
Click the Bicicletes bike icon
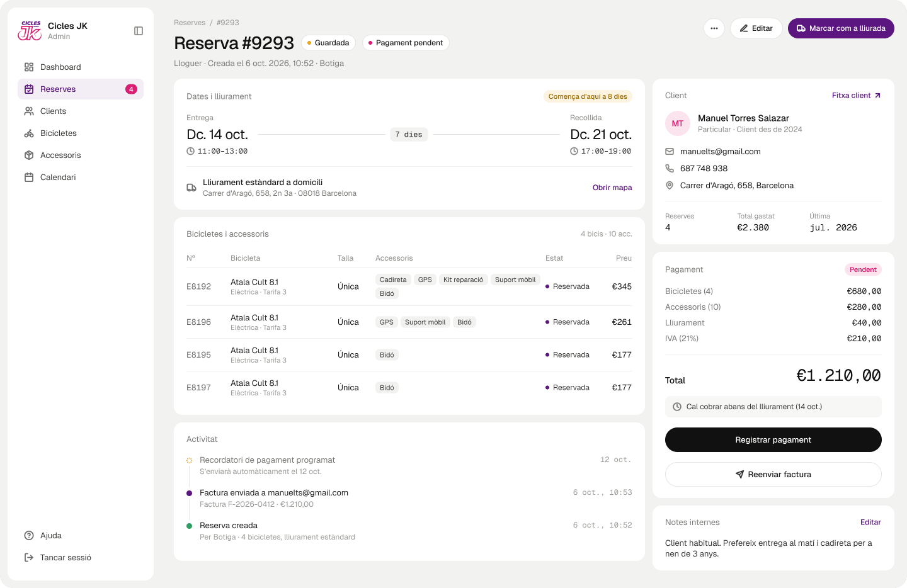tap(29, 133)
